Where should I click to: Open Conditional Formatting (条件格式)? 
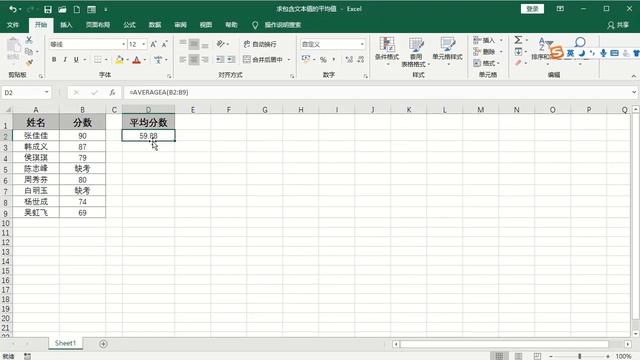[387, 51]
